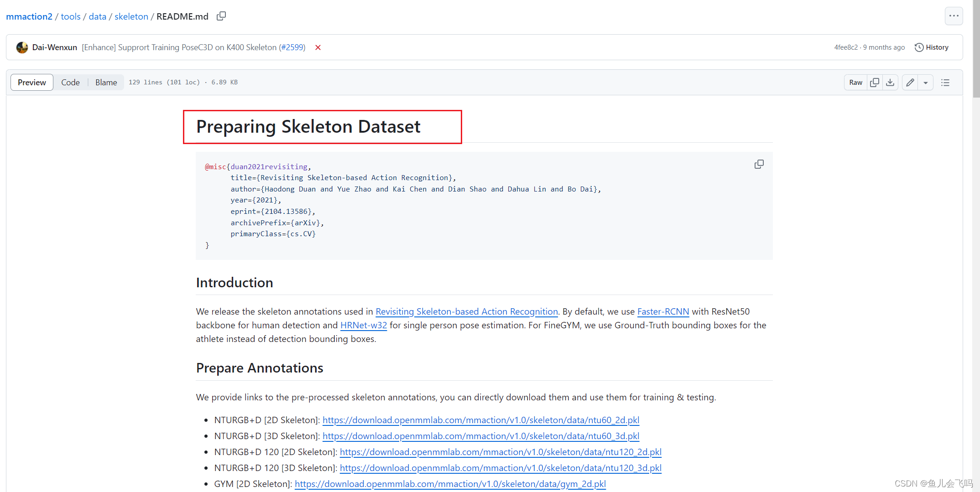The image size is (980, 492).
Task: Open the file outline panel
Action: (x=945, y=82)
